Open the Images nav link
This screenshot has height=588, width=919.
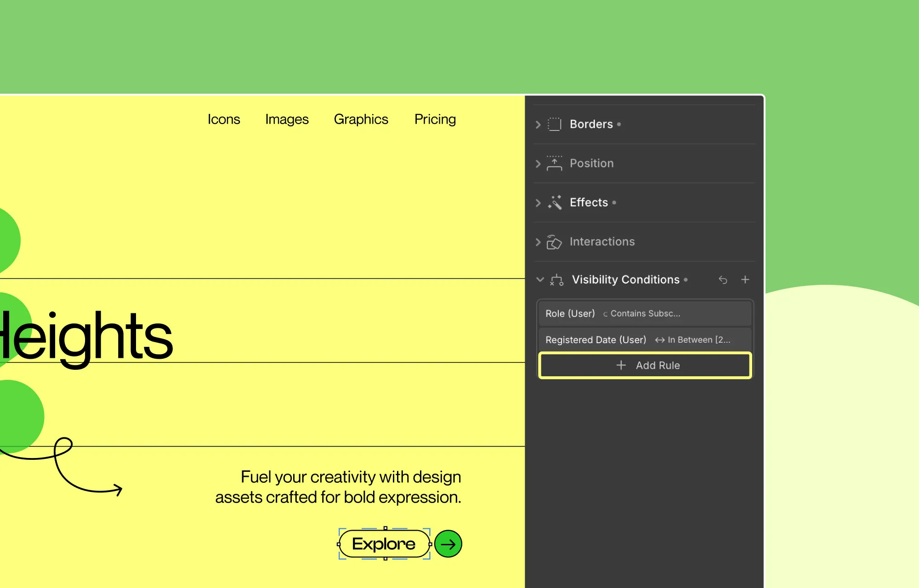287,119
